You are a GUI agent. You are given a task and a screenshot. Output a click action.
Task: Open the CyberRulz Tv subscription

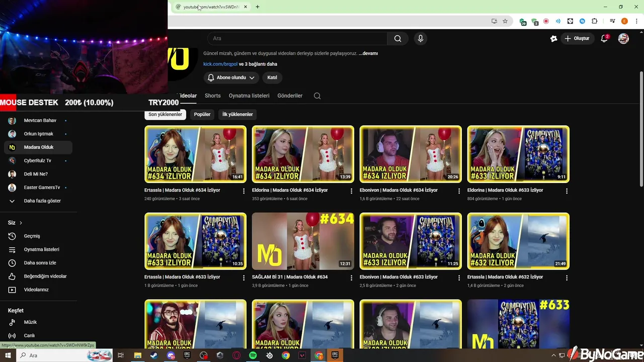[x=38, y=160]
